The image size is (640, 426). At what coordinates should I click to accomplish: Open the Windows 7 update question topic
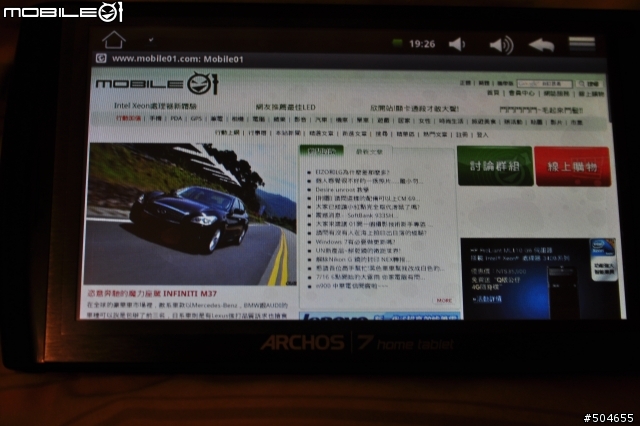pyautogui.click(x=356, y=242)
